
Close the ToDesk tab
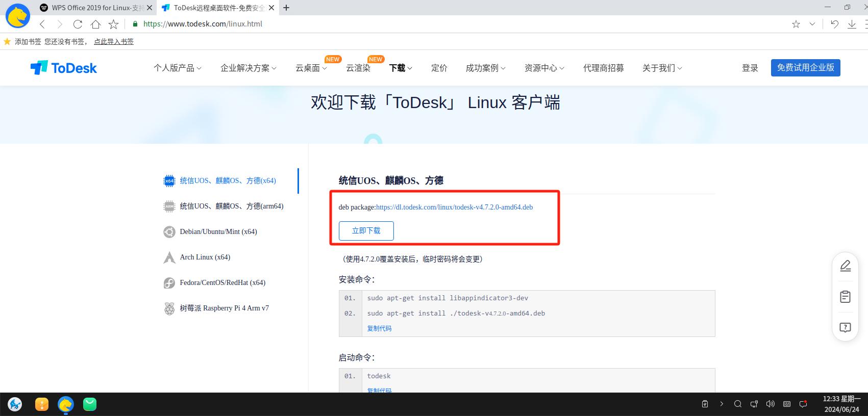click(x=271, y=8)
